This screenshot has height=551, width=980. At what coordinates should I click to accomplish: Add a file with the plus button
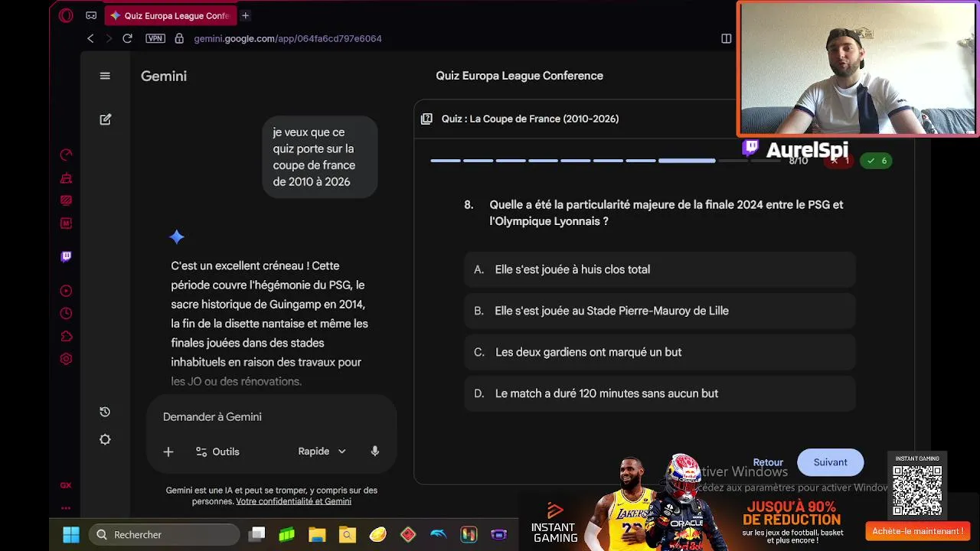point(168,452)
